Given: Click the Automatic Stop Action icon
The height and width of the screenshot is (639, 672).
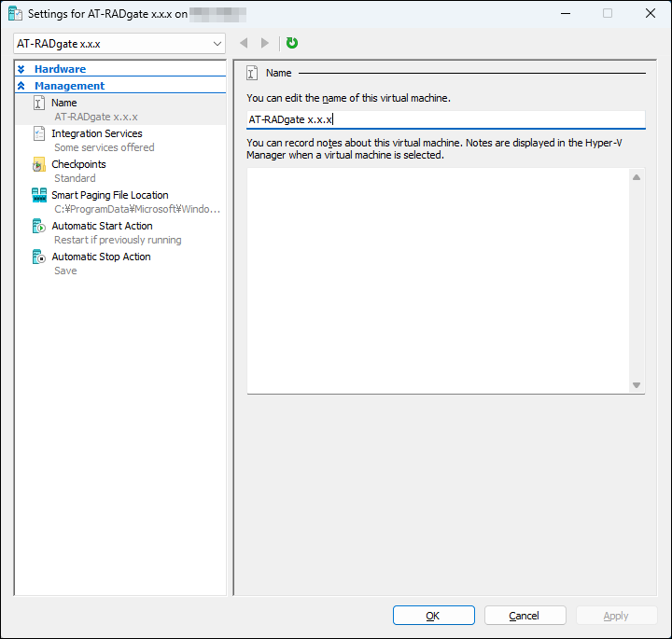Looking at the screenshot, I should (39, 257).
